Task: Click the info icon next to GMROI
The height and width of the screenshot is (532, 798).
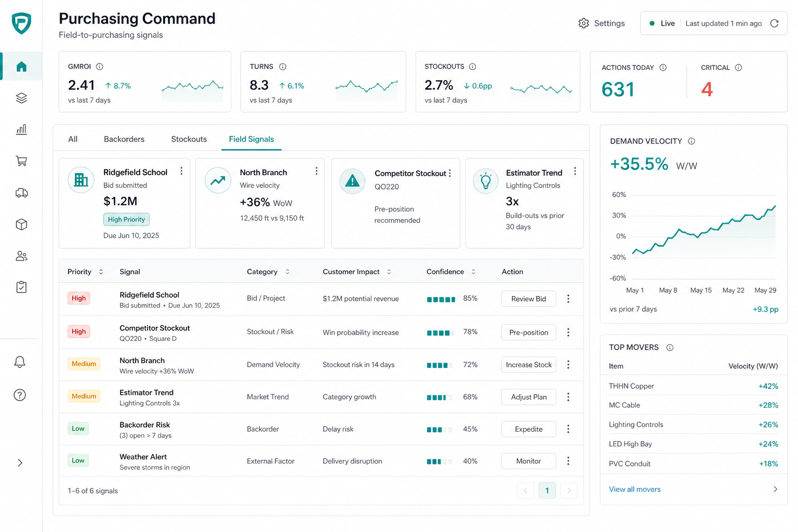Action: click(100, 66)
